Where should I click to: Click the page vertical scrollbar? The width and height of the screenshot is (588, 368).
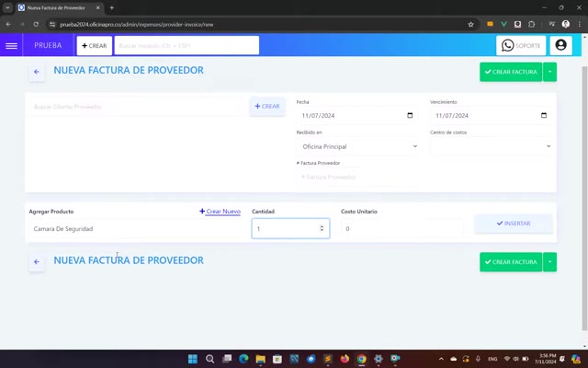[584, 199]
